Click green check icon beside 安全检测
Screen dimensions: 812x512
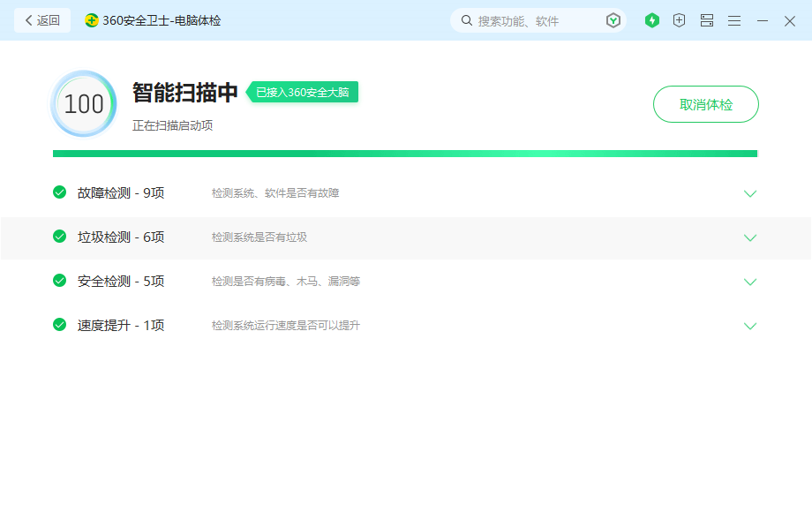59,280
